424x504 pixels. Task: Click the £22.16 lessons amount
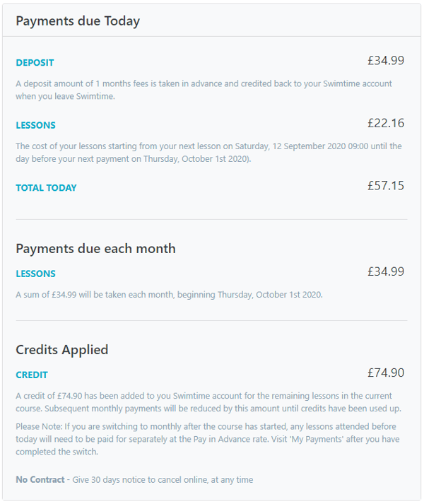point(386,123)
